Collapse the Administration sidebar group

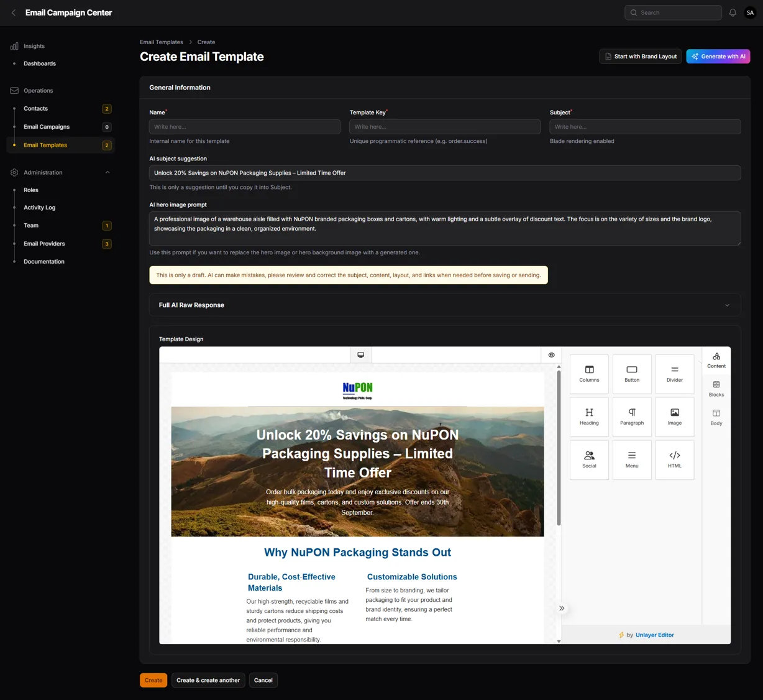[107, 172]
